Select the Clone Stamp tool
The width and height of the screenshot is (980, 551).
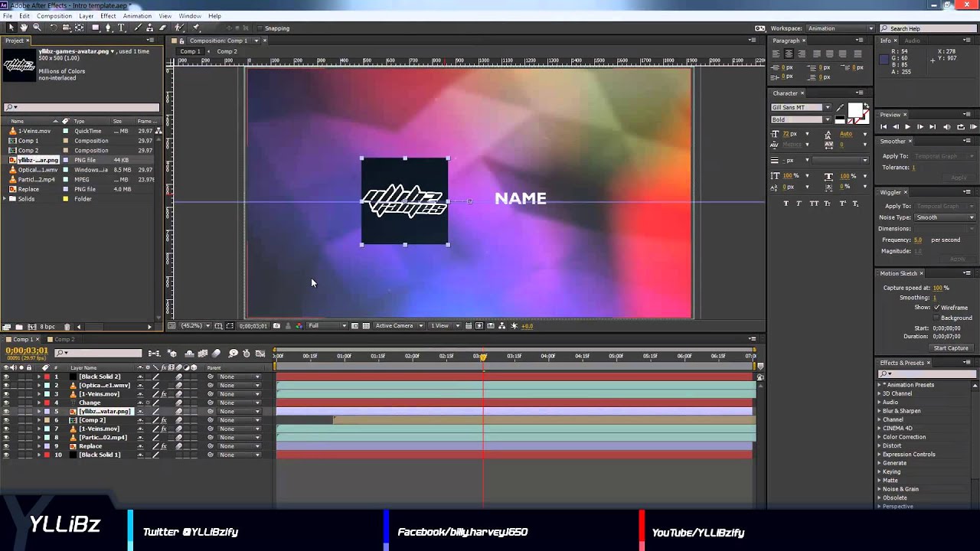(150, 28)
